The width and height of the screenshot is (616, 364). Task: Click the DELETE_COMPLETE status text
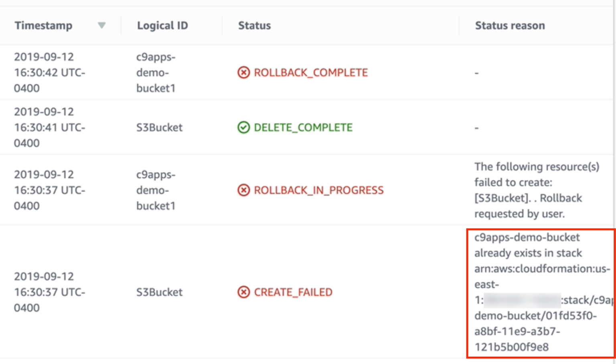303,127
